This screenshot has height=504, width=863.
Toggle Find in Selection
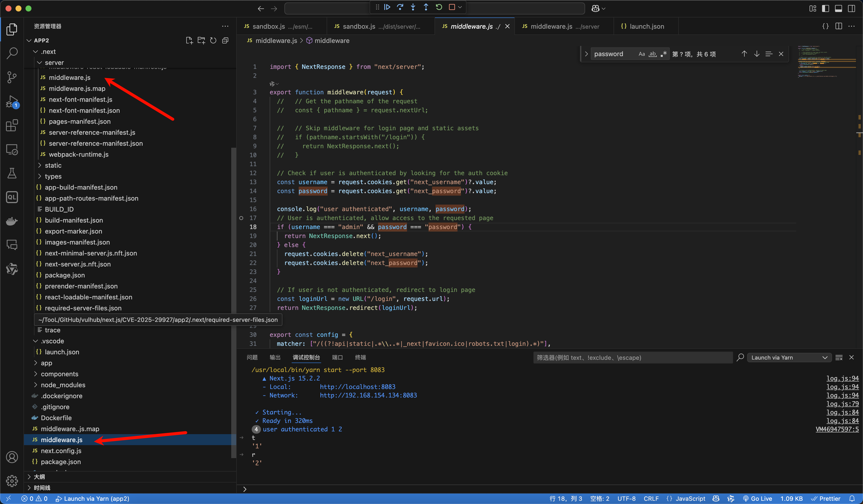[x=769, y=54]
